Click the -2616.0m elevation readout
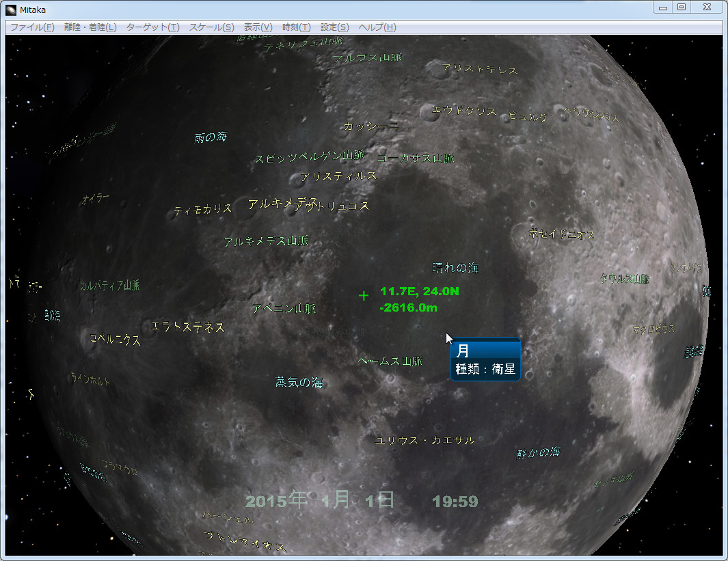Image resolution: width=728 pixels, height=561 pixels. point(408,307)
